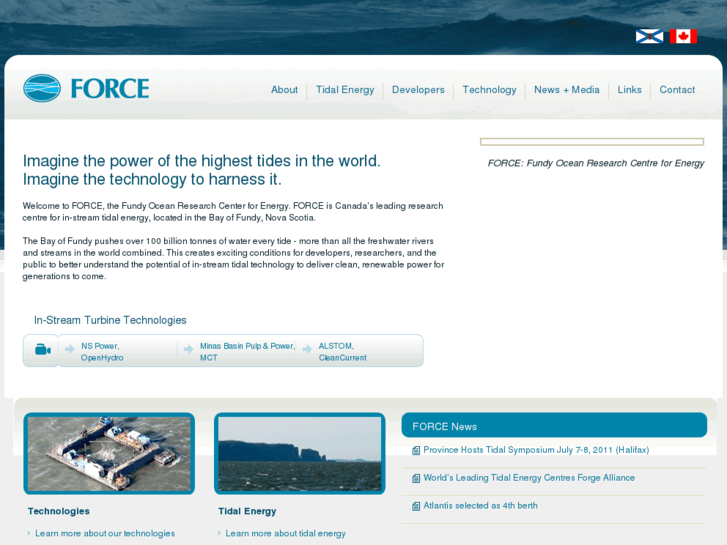Open Minas Basin Pulp & Power, MCT link

click(x=247, y=352)
